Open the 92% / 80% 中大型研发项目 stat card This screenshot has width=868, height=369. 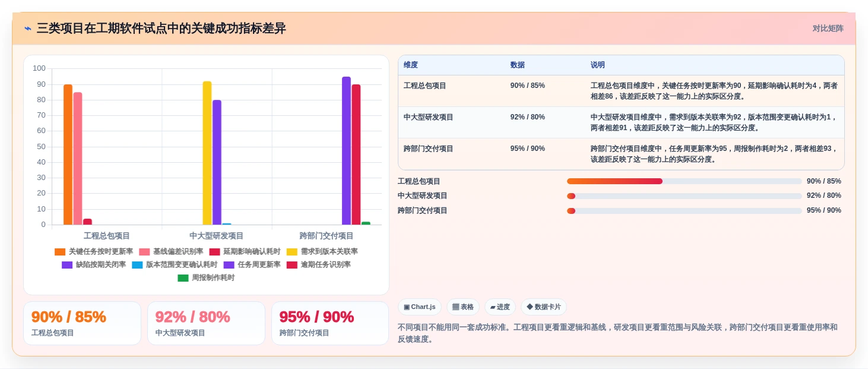click(206, 323)
